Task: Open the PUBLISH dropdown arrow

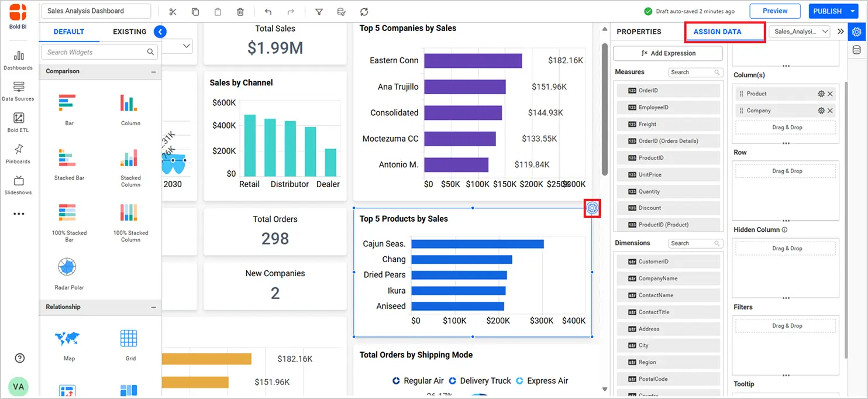Action: (853, 11)
